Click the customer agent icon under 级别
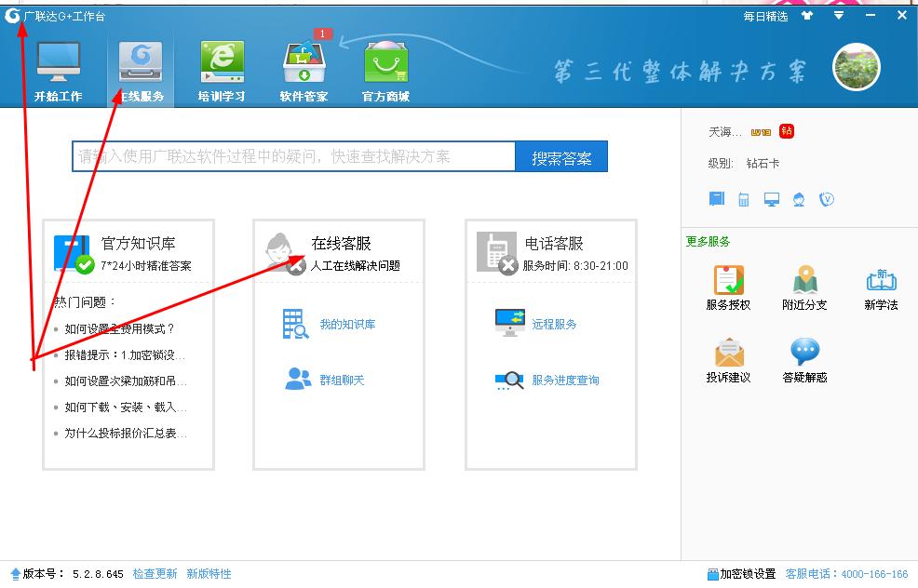The height and width of the screenshot is (588, 918). pyautogui.click(x=799, y=199)
